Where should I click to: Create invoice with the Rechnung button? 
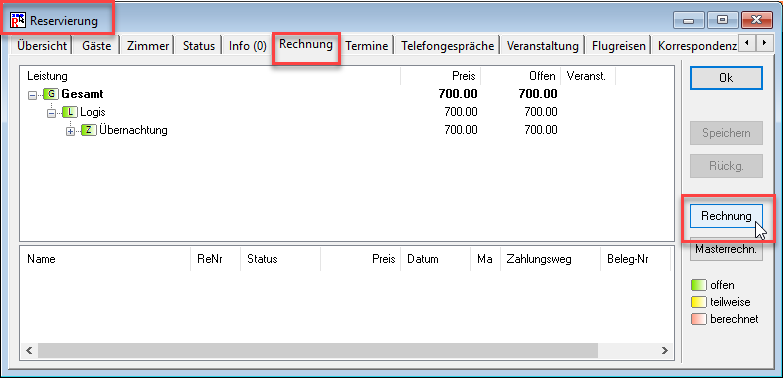726,216
